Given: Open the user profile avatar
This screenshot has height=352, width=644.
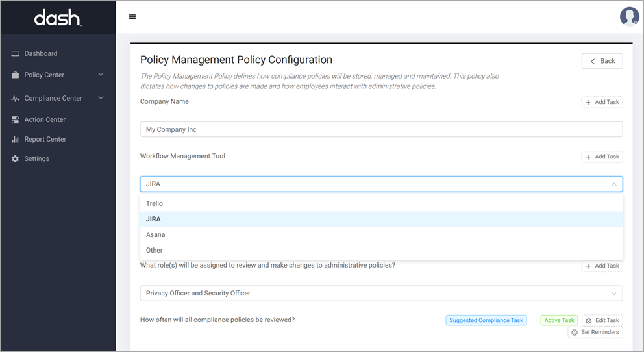Looking at the screenshot, I should pos(629,17).
